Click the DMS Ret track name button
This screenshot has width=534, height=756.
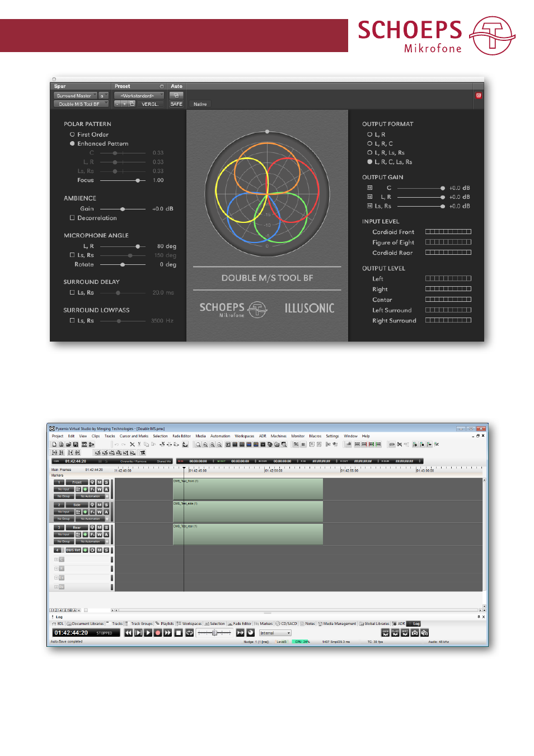tap(73, 550)
